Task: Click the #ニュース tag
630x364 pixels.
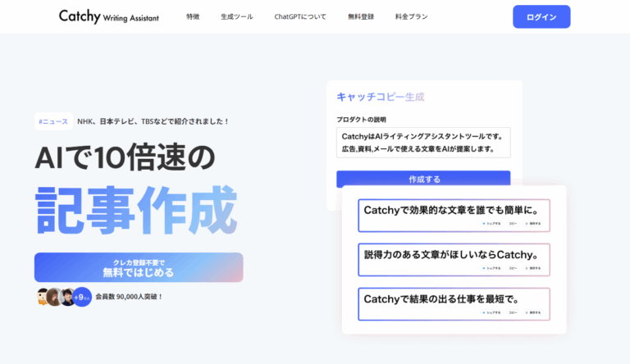Action: 53,121
